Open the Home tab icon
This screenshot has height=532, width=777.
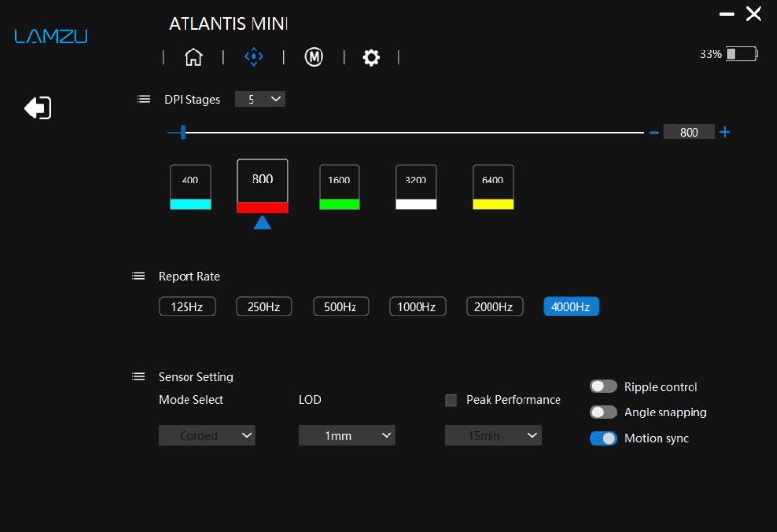pyautogui.click(x=193, y=57)
